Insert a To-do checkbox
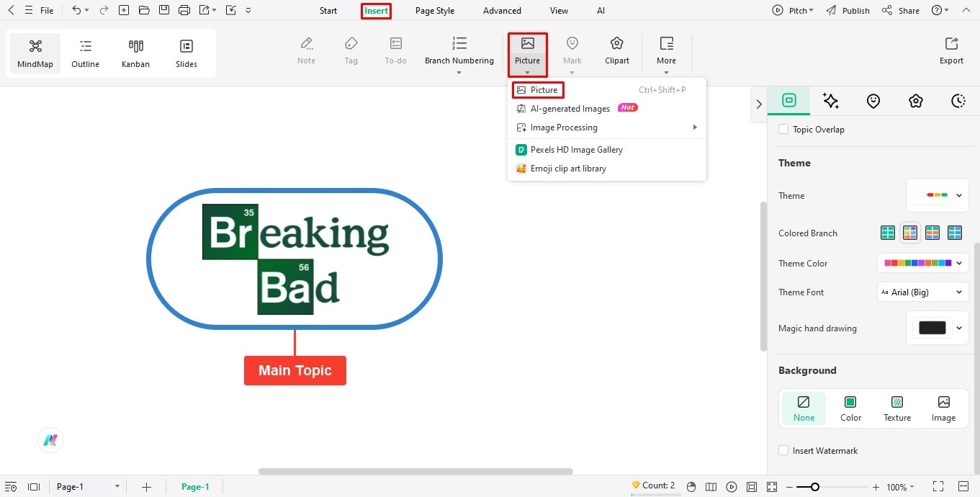Viewport: 980px width, 497px height. click(395, 51)
